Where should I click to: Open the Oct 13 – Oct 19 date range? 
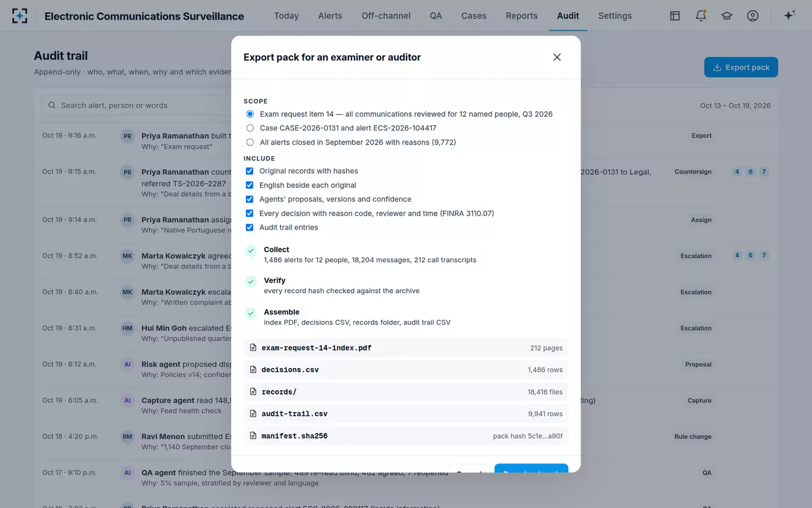pyautogui.click(x=735, y=106)
